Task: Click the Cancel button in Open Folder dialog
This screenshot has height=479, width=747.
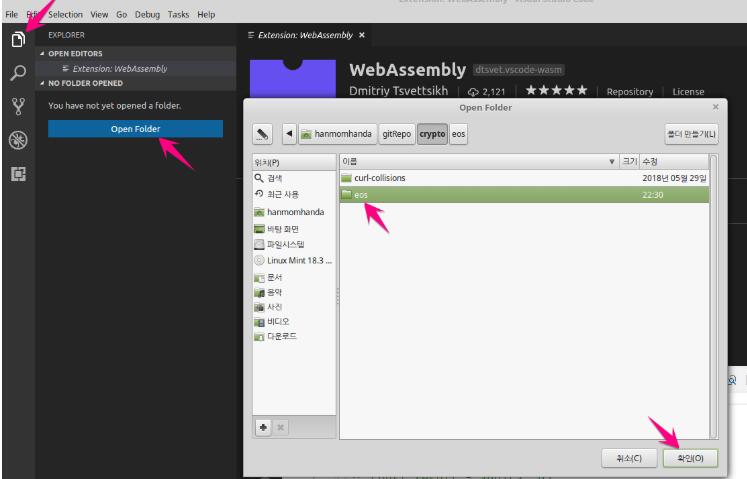Action: pyautogui.click(x=629, y=458)
